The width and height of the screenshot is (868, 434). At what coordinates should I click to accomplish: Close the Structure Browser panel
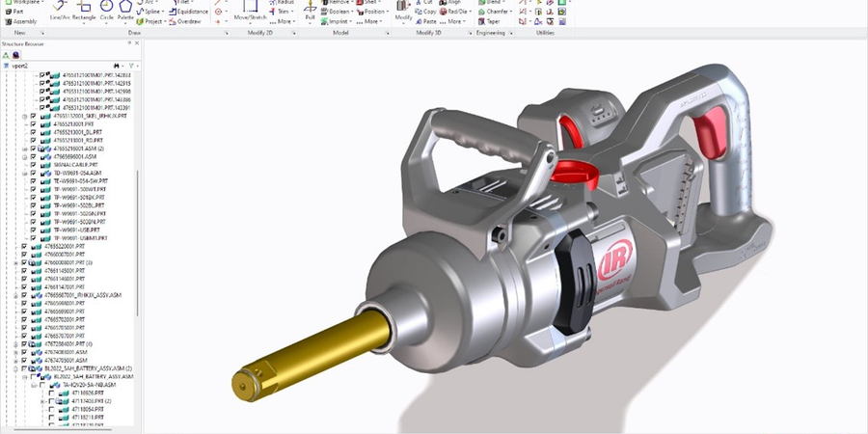(x=135, y=43)
